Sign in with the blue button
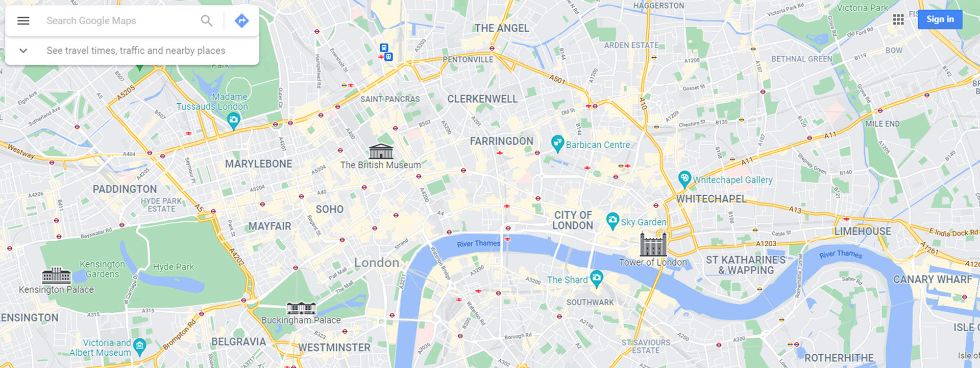 click(940, 19)
